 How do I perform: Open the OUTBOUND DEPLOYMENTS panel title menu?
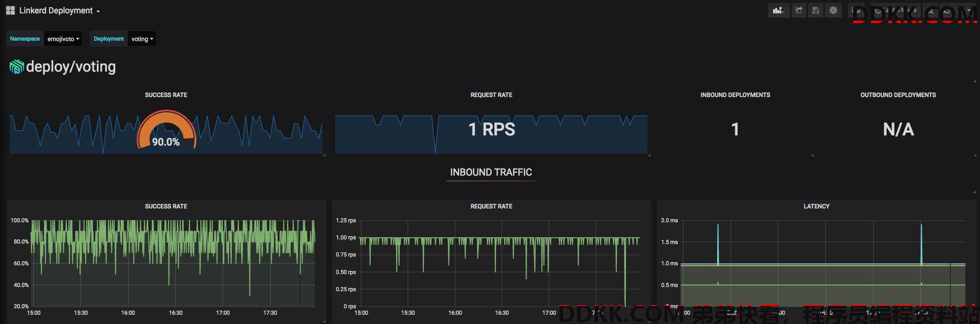pyautogui.click(x=898, y=95)
